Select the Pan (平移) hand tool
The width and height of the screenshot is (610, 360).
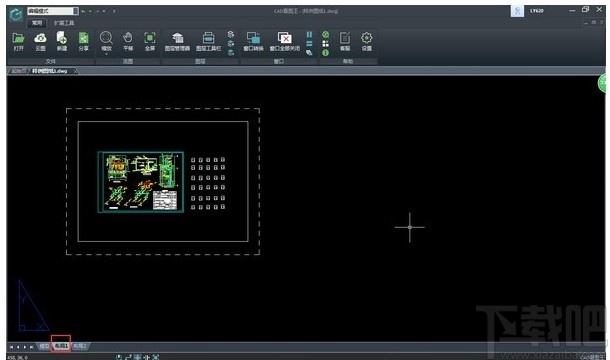128,42
